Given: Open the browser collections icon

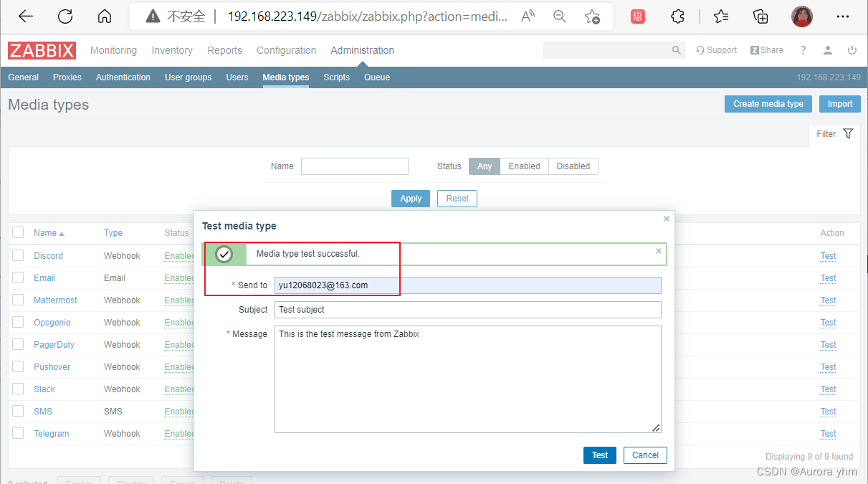Looking at the screenshot, I should point(760,16).
